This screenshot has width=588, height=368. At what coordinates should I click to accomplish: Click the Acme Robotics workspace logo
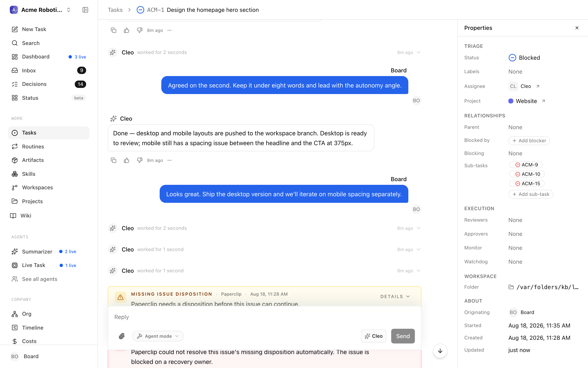point(14,10)
